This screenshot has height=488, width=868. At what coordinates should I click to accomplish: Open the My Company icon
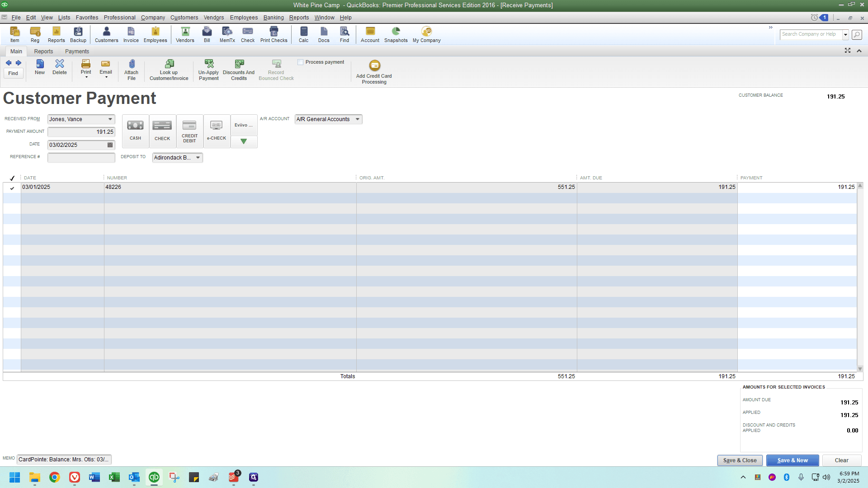pos(427,34)
